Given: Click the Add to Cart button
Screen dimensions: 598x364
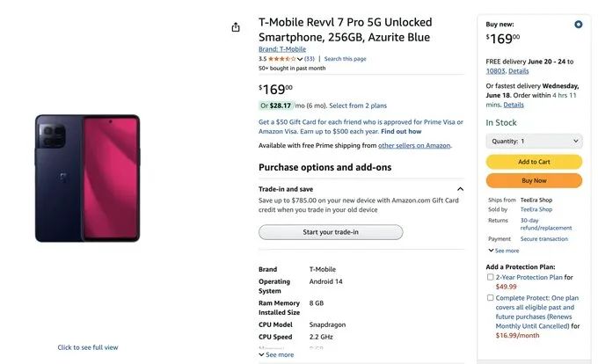Looking at the screenshot, I should click(534, 162).
